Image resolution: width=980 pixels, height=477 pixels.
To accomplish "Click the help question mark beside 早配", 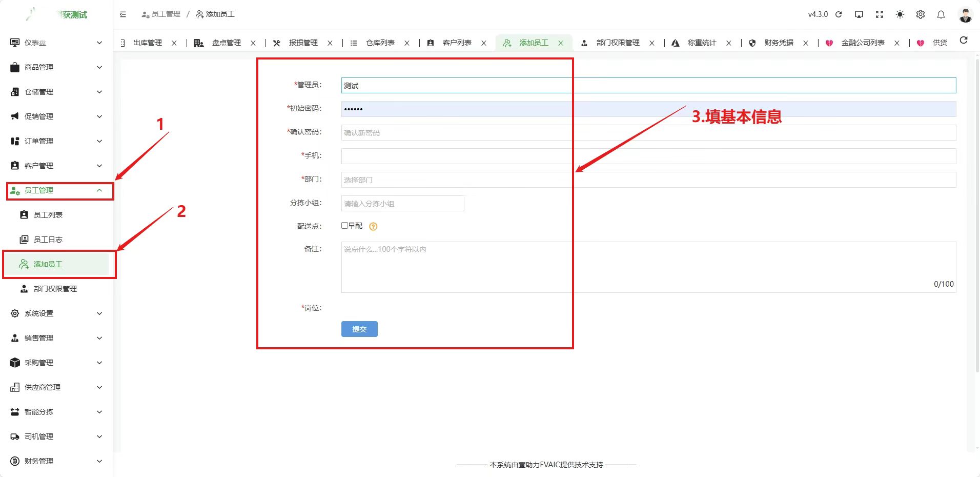I will click(373, 226).
